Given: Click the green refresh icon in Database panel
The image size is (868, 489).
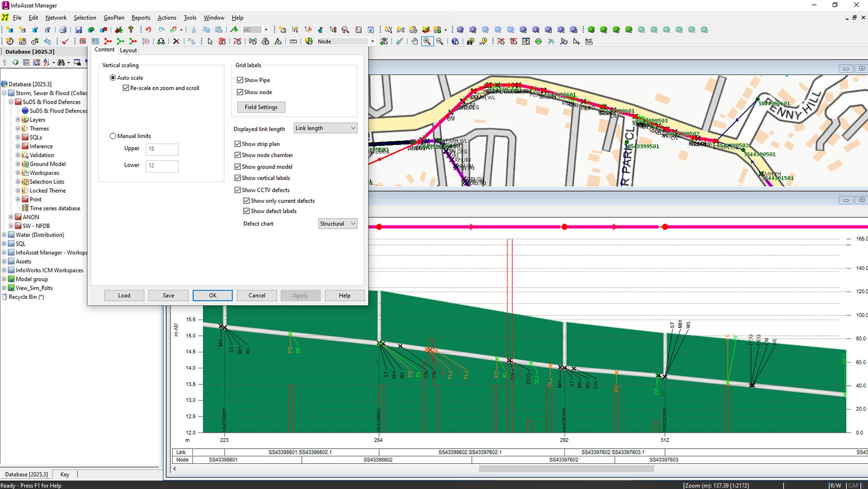Looking at the screenshot, I should (15, 62).
